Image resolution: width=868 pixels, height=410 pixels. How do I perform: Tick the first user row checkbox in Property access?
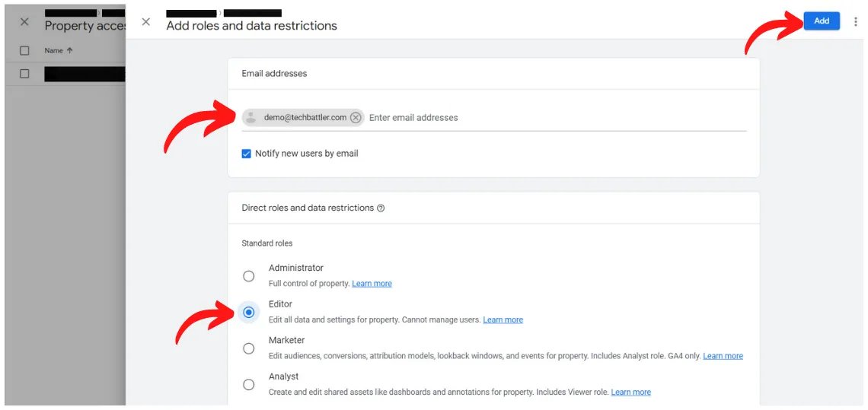coord(24,74)
